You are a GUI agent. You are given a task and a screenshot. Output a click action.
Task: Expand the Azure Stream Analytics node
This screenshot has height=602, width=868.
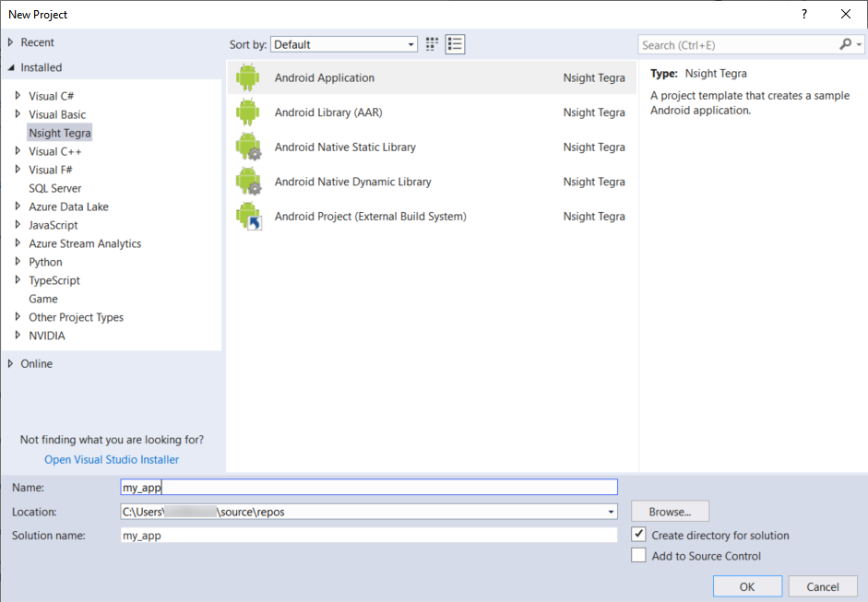click(18, 242)
